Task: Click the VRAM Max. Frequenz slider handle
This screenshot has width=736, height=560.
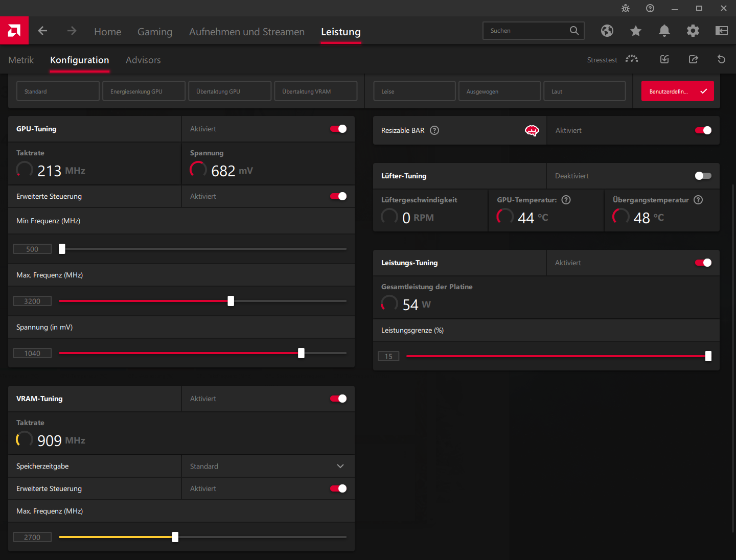Action: coord(175,537)
